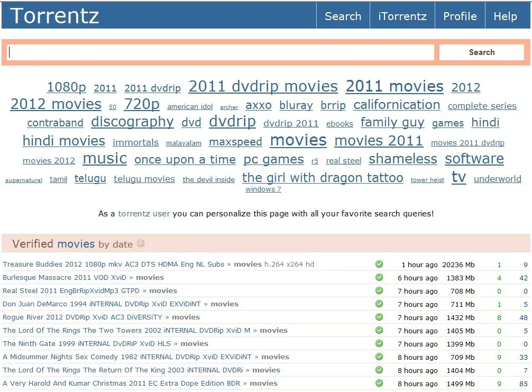
Task: Open the 'contraband' tag
Action: [x=56, y=123]
